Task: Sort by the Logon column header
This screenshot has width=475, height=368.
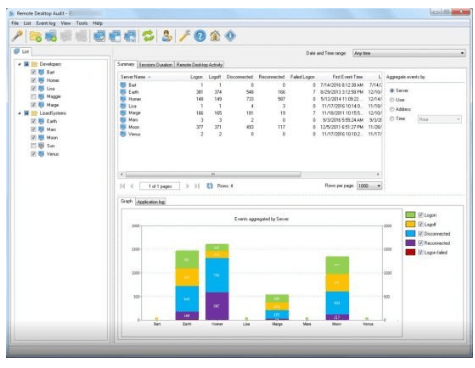Action: 196,77
